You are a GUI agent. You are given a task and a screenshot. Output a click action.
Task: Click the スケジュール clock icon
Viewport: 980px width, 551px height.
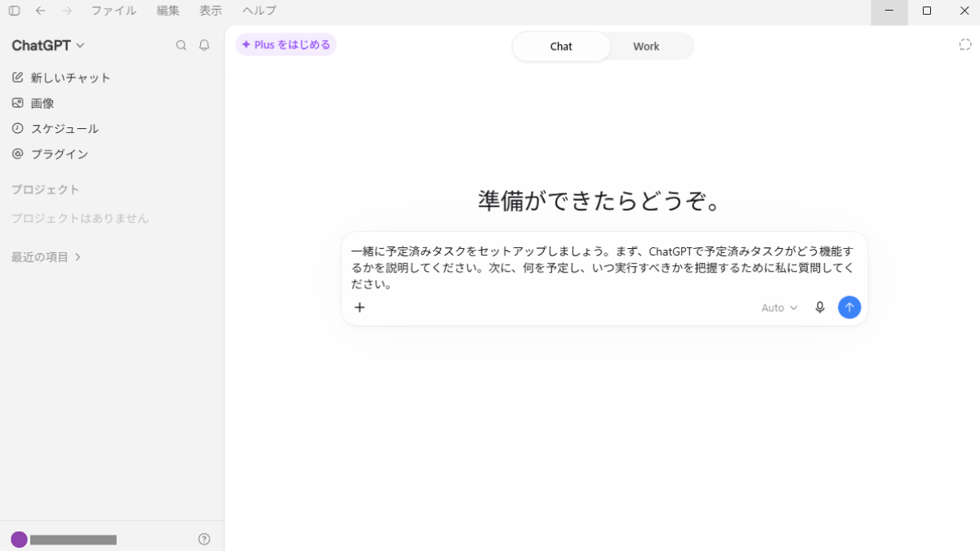point(18,128)
